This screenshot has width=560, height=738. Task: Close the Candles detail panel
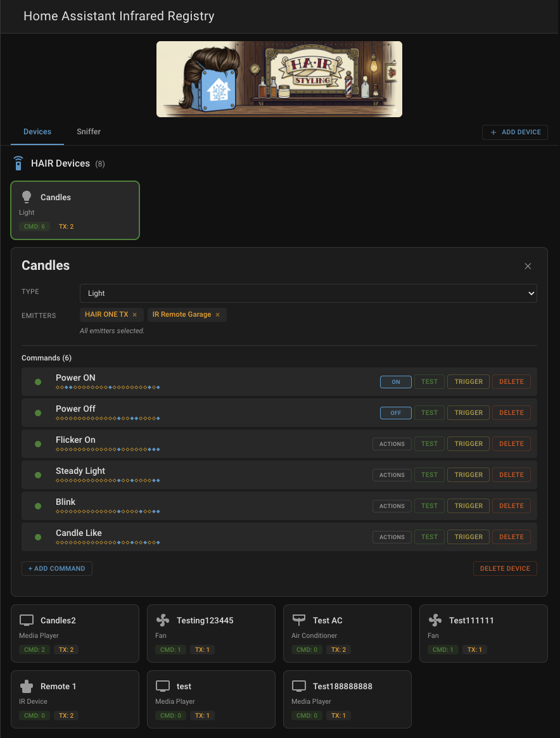528,267
